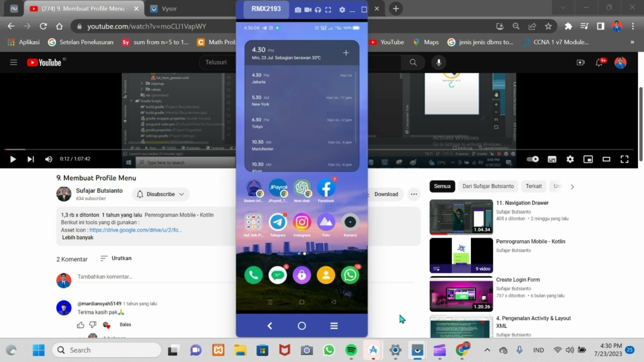Enter fullscreen mode in the Vysor window
This screenshot has width=644, height=362.
click(328, 10)
